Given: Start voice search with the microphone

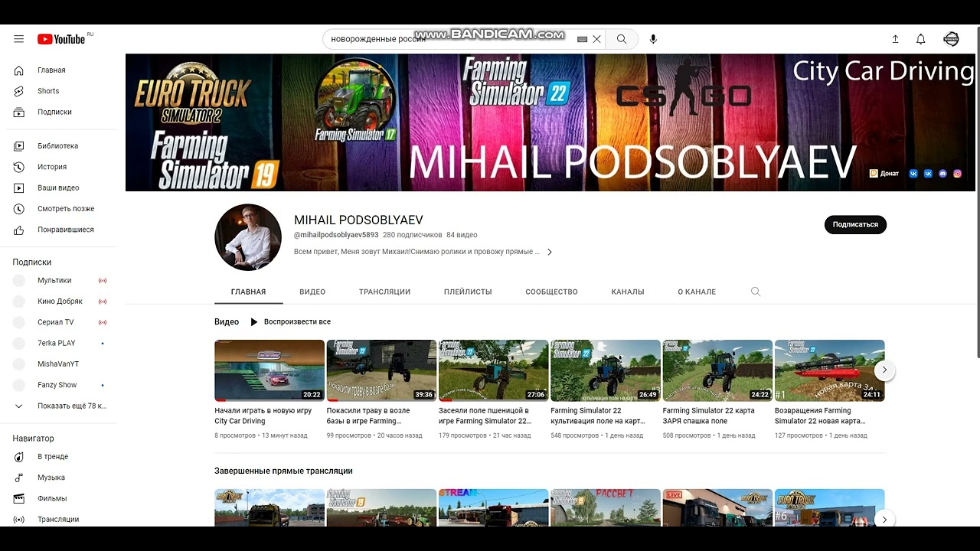Looking at the screenshot, I should point(653,39).
